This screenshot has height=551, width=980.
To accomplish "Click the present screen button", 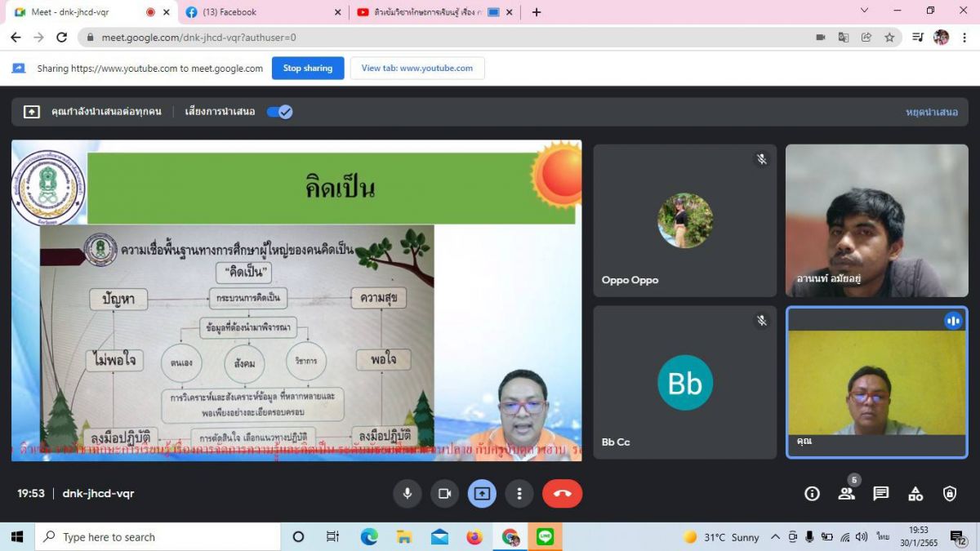I will coord(482,493).
